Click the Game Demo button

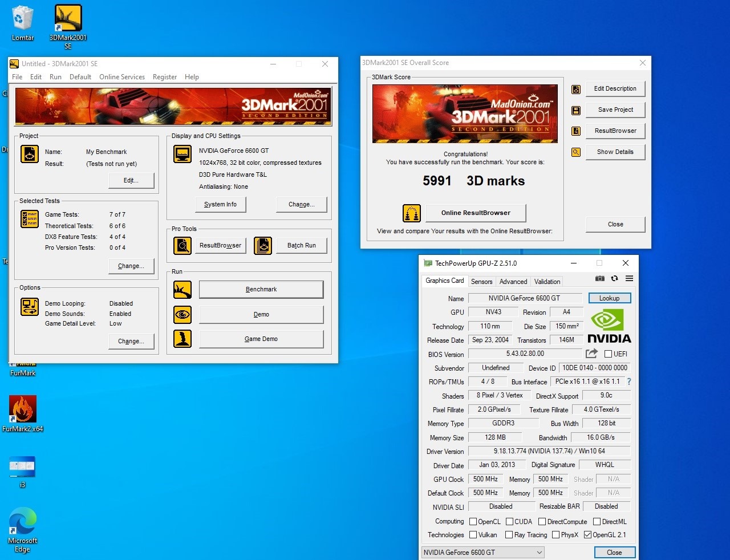[x=261, y=339]
